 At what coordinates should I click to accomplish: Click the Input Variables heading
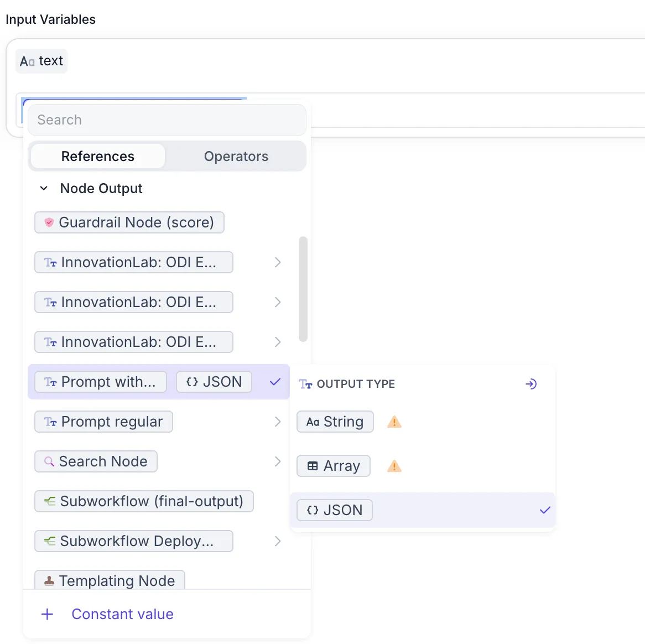point(50,19)
